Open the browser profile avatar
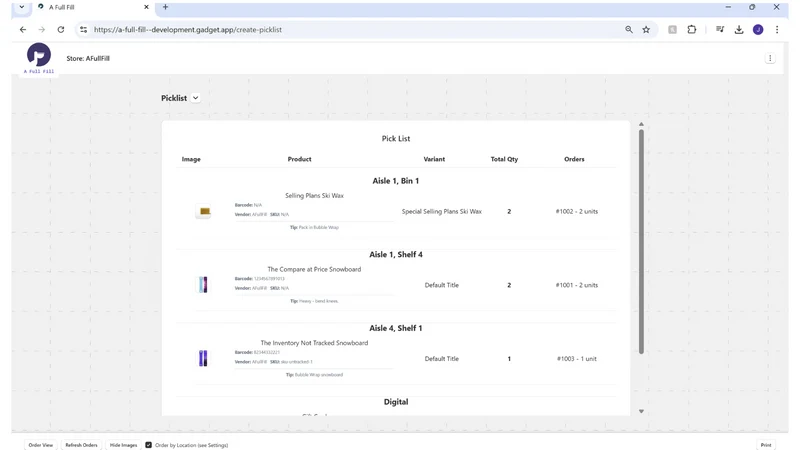The width and height of the screenshot is (800, 450). [x=758, y=30]
